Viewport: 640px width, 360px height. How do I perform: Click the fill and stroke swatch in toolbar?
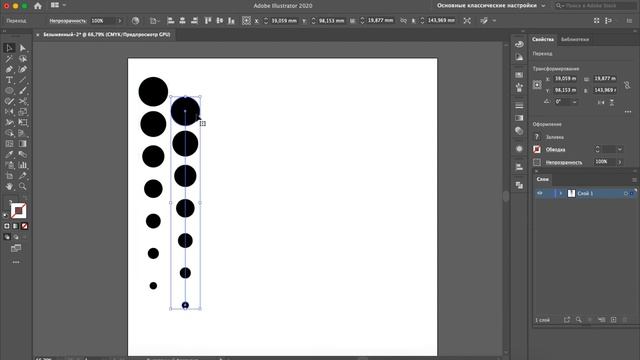coord(18,211)
